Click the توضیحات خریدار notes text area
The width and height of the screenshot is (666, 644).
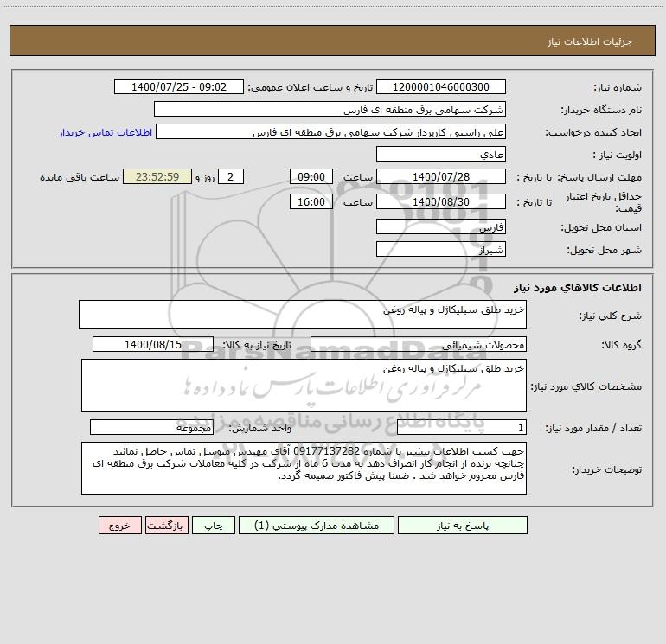click(304, 469)
